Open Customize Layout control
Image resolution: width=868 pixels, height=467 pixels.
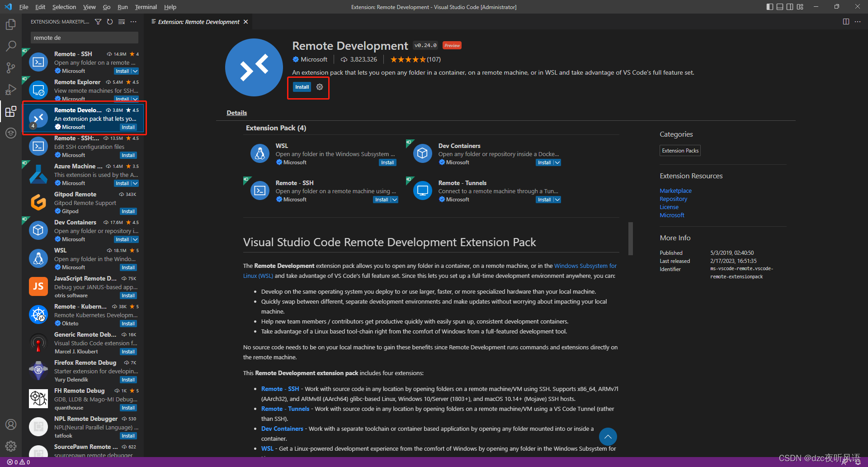tap(800, 6)
